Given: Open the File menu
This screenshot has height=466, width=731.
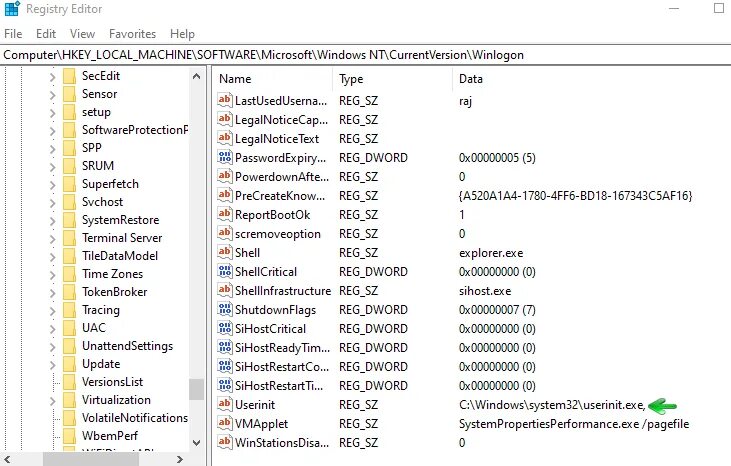Looking at the screenshot, I should tap(13, 34).
